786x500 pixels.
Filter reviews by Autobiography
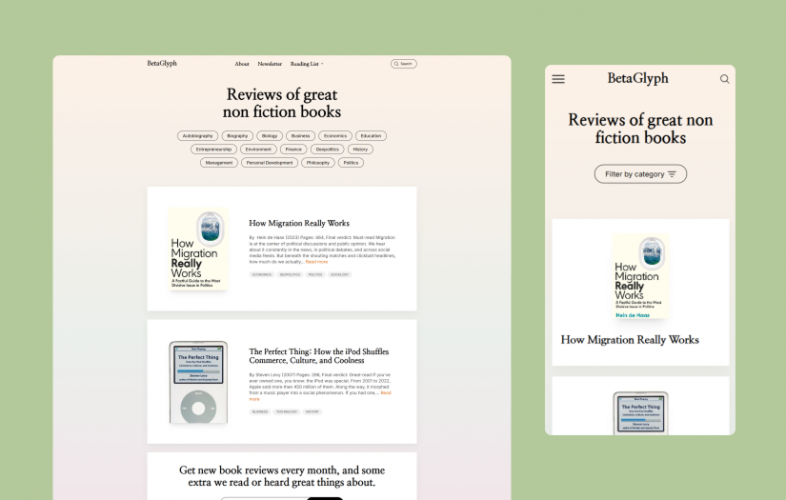198,136
